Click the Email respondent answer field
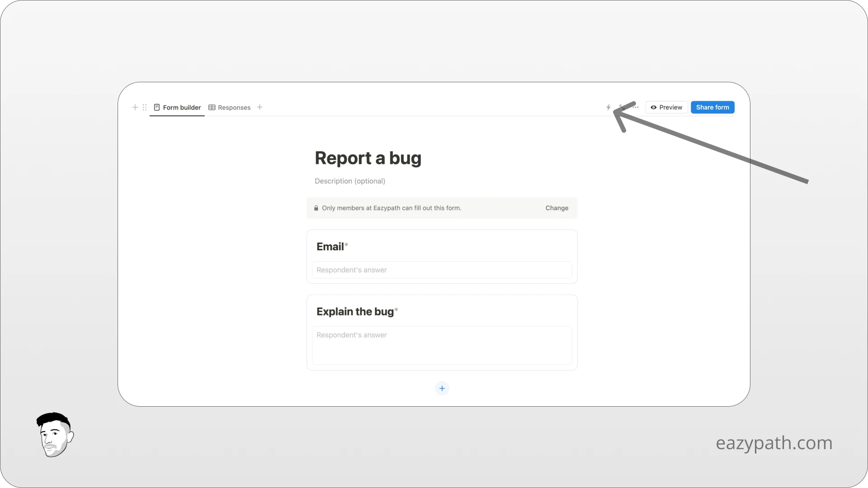Viewport: 868px width, 488px height. tap(442, 270)
